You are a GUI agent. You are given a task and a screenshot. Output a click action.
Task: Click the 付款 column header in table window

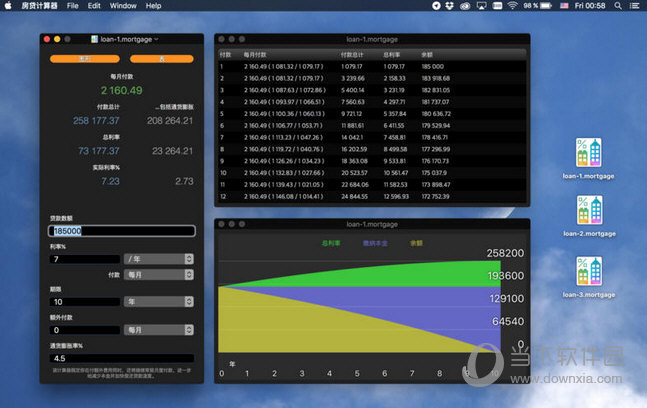[x=225, y=55]
